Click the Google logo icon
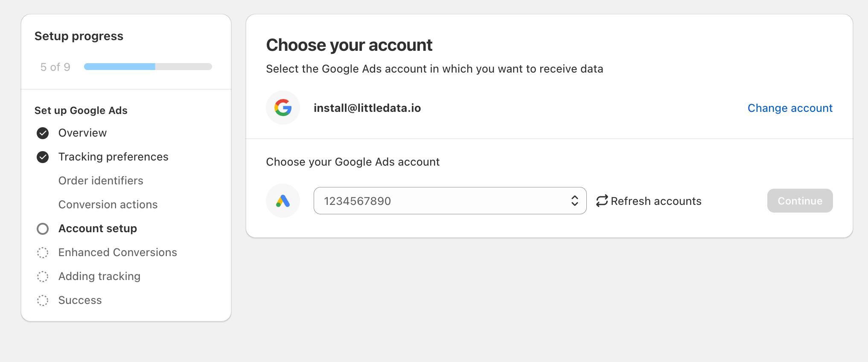 (283, 108)
